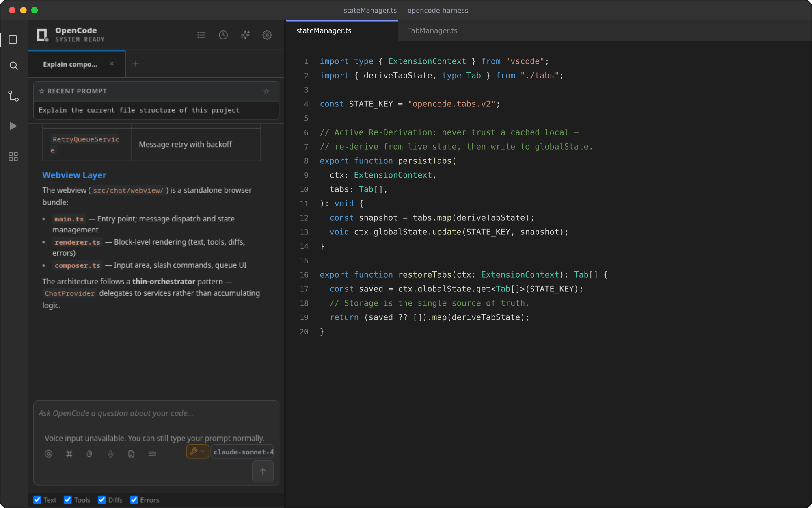Add a new chat tab with plus
The height and width of the screenshot is (508, 812).
click(136, 64)
